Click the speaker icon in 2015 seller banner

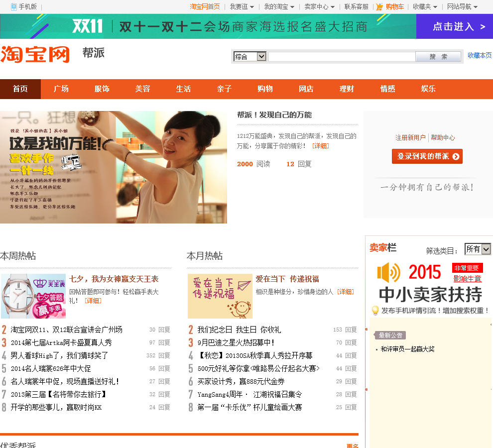coord(388,272)
